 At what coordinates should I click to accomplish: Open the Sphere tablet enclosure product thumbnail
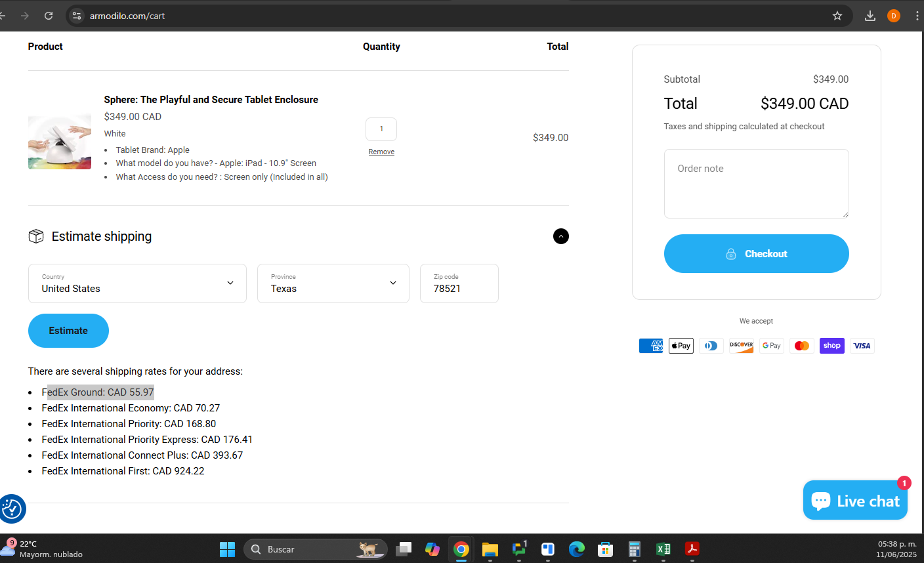[x=60, y=138]
